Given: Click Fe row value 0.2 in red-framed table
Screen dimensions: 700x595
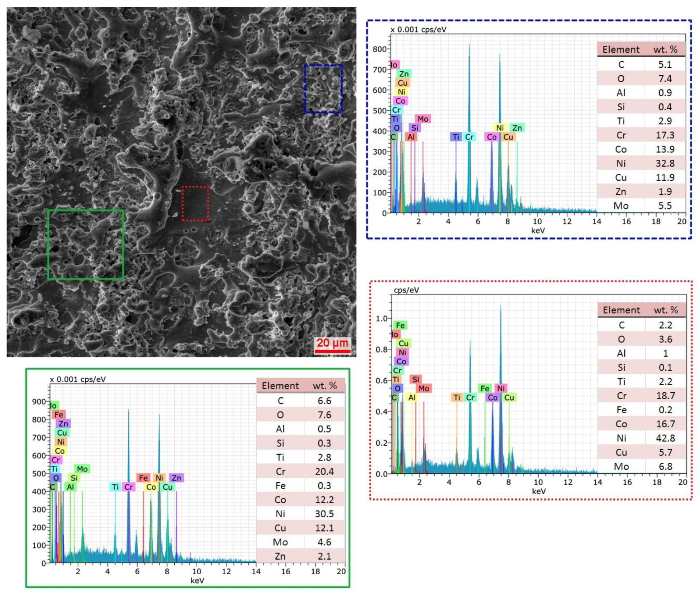Looking at the screenshot, I should [665, 410].
